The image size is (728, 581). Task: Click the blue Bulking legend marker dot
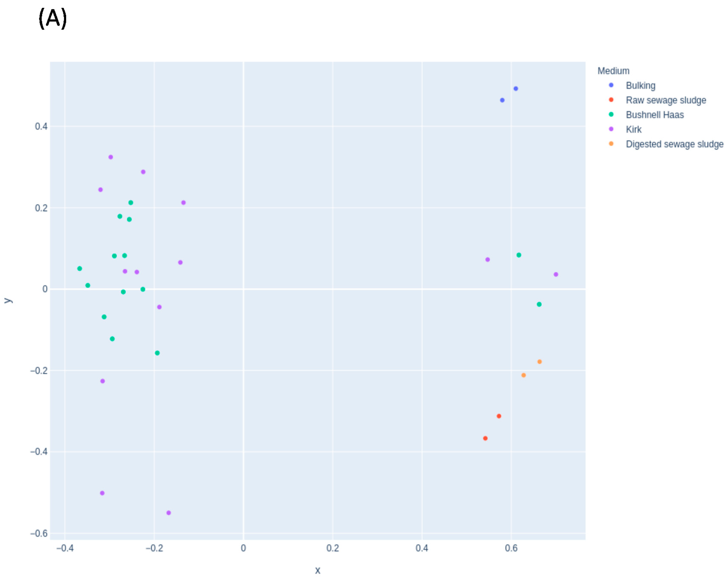pyautogui.click(x=611, y=85)
